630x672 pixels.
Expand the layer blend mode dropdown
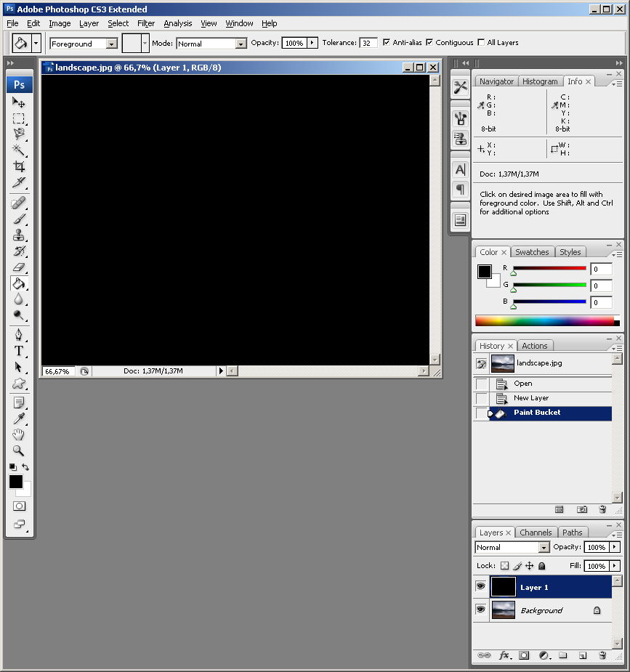pyautogui.click(x=512, y=547)
